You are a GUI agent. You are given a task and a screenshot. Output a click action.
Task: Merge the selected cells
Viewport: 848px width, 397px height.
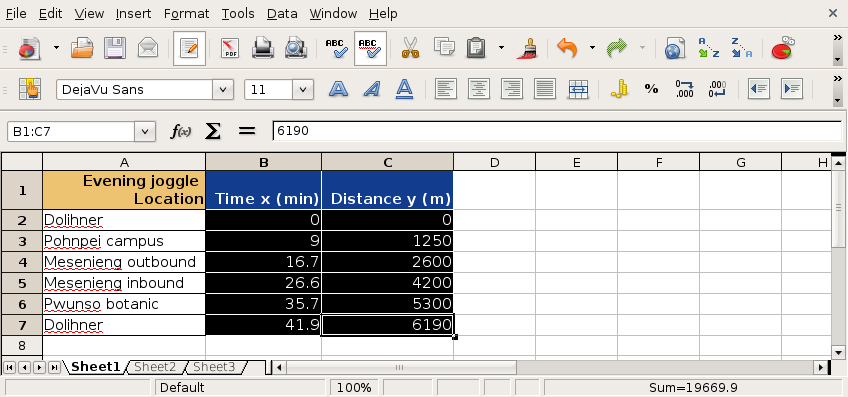(x=578, y=89)
